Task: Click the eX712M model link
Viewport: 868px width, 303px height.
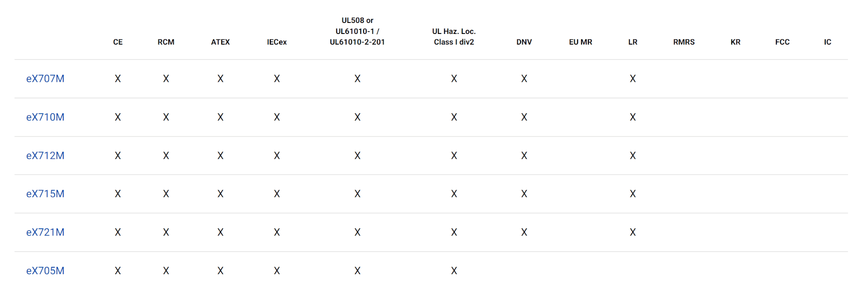Action: 45,156
